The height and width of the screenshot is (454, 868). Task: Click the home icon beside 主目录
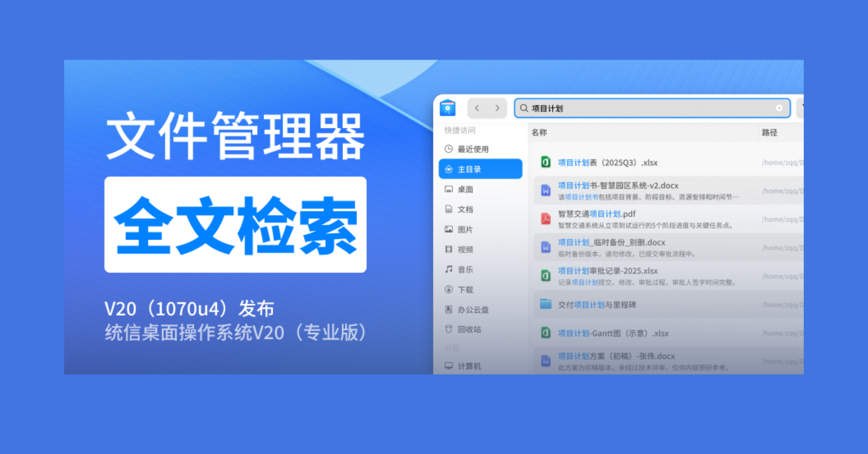click(x=448, y=169)
